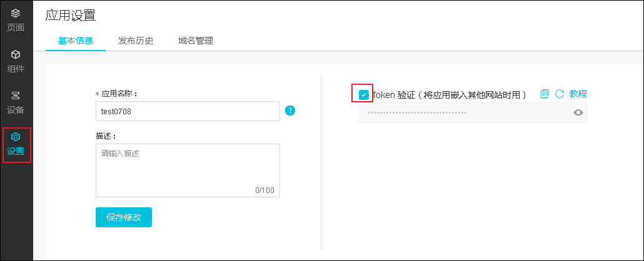Switch to the 发布历史 tab
This screenshot has height=261, width=644.
(x=136, y=41)
